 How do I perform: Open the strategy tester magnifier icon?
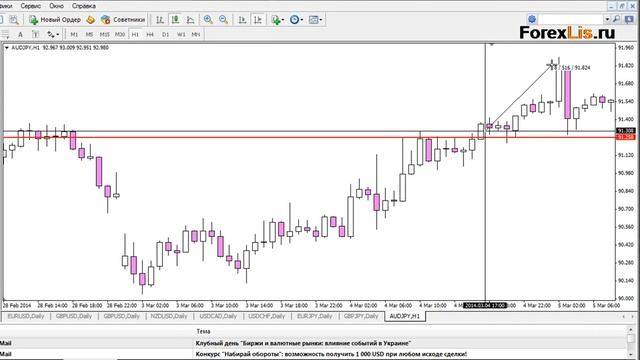pyautogui.click(x=14, y=20)
